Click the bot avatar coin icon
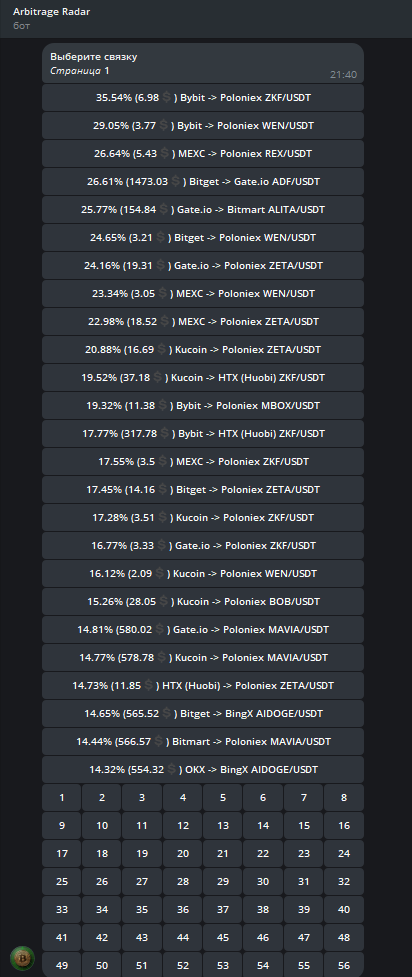Screen dimensions: 412x977 tap(22, 958)
